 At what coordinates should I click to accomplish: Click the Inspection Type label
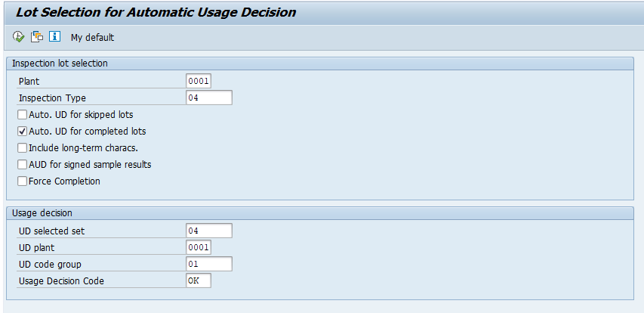pyautogui.click(x=52, y=98)
